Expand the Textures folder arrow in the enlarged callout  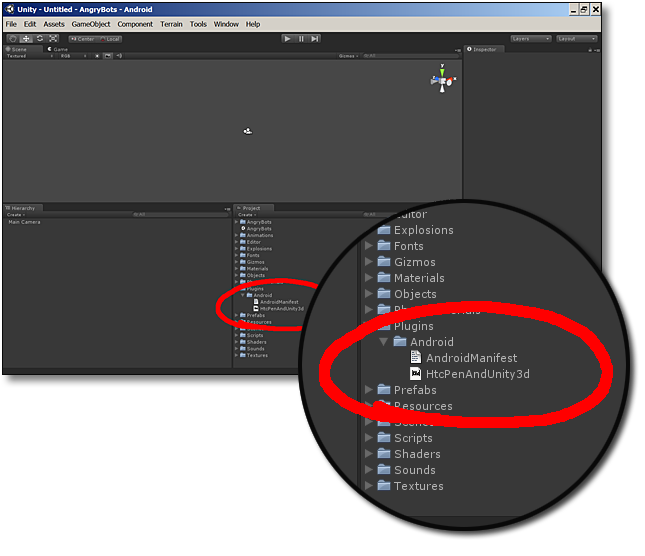369,485
